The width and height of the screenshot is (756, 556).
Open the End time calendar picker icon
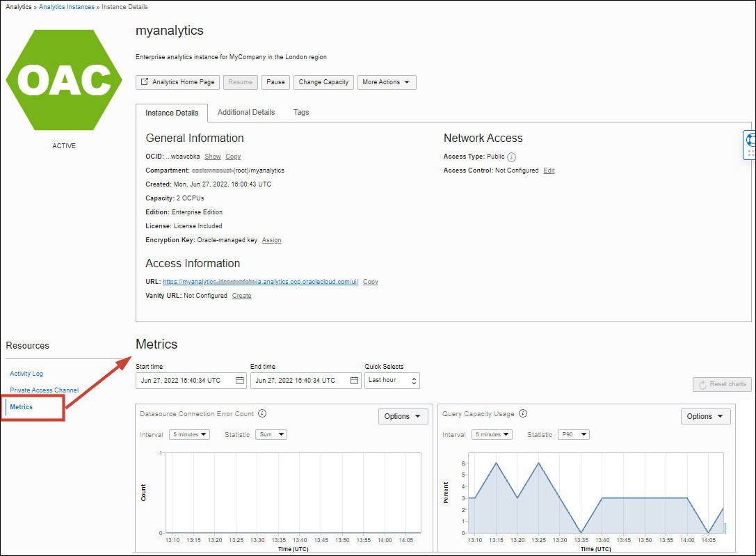353,381
